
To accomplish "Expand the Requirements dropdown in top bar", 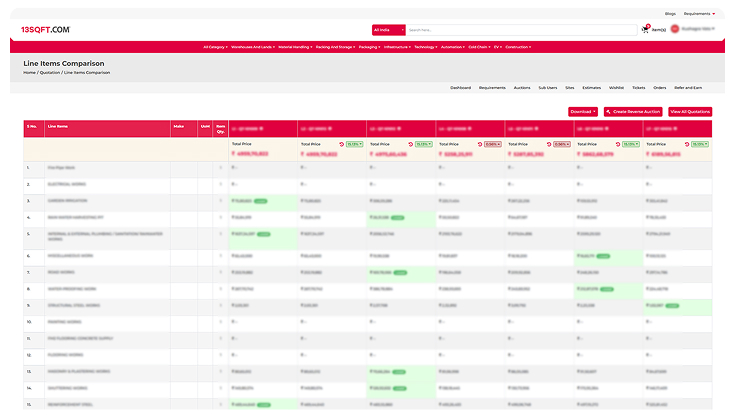I will (x=699, y=14).
